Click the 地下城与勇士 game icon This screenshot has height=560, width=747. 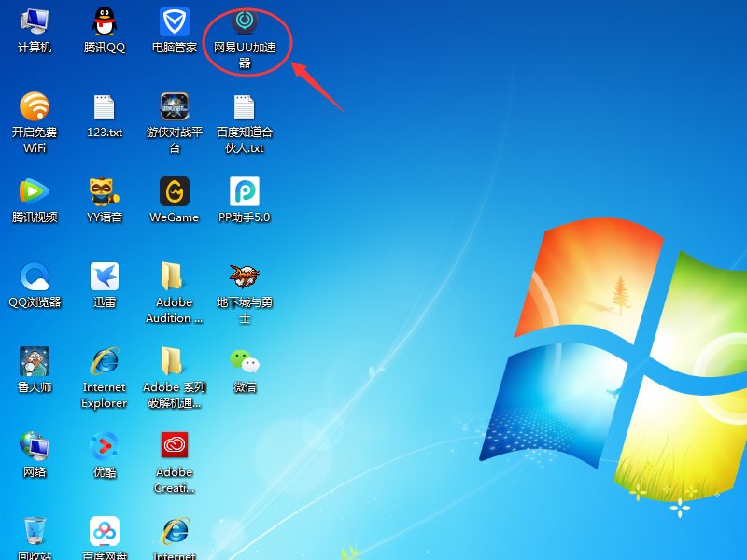[x=245, y=277]
